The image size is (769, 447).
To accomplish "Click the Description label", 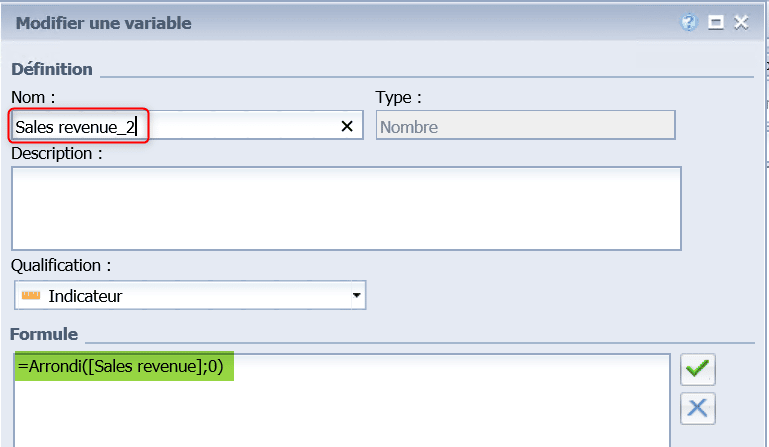I will (57, 154).
